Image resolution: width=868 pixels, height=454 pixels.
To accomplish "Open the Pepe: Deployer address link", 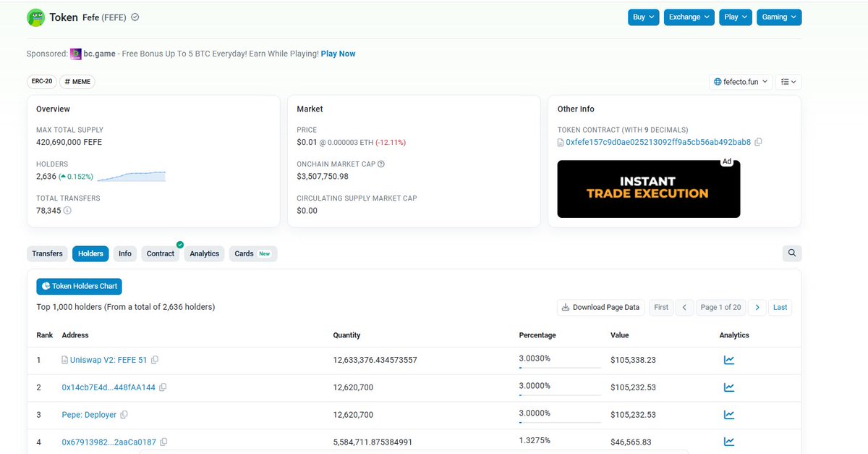I will (x=90, y=415).
